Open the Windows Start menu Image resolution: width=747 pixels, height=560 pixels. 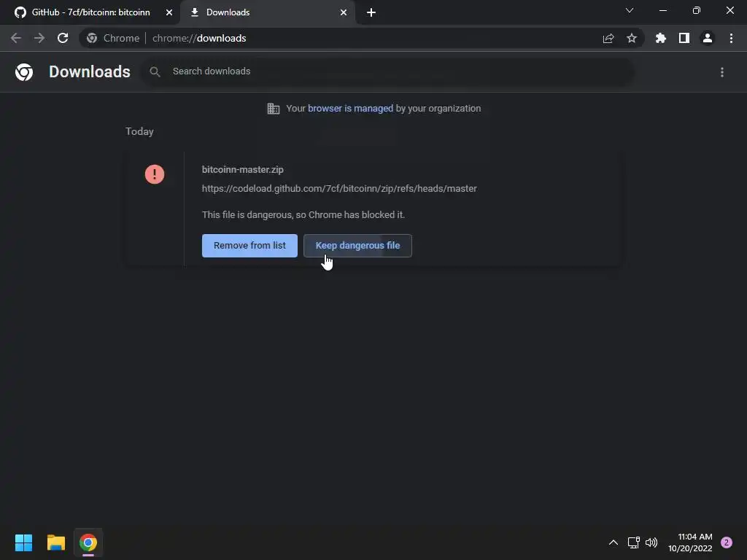pos(23,542)
